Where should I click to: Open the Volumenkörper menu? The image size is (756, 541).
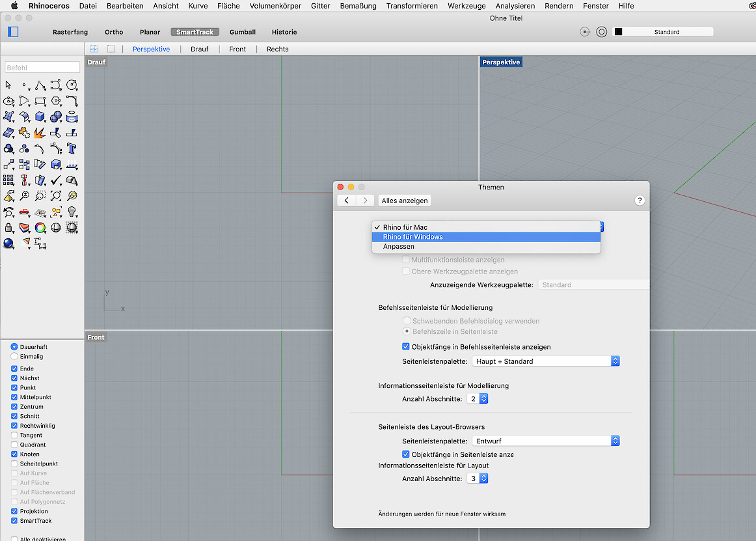tap(275, 6)
